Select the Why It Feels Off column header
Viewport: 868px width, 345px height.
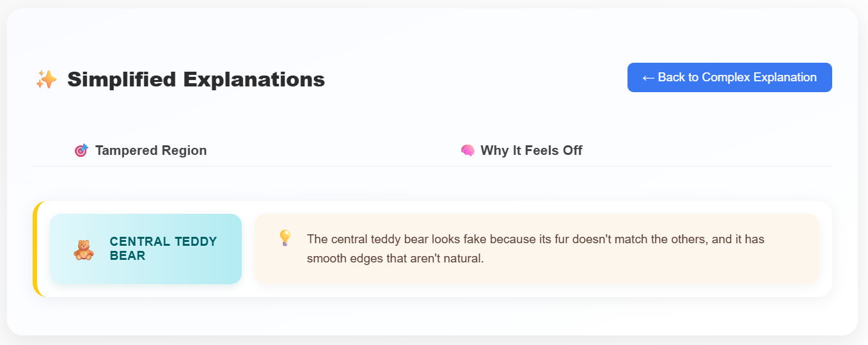[x=531, y=151]
